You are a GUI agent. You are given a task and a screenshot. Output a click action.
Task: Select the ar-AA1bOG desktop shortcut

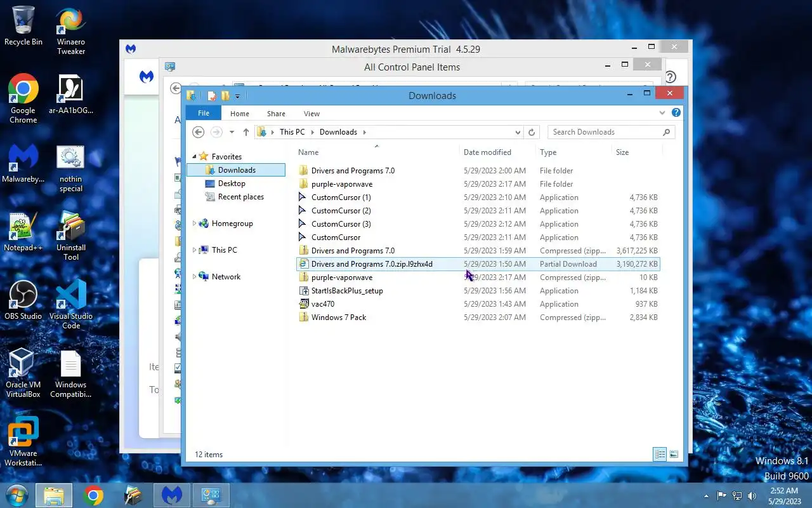[71, 95]
